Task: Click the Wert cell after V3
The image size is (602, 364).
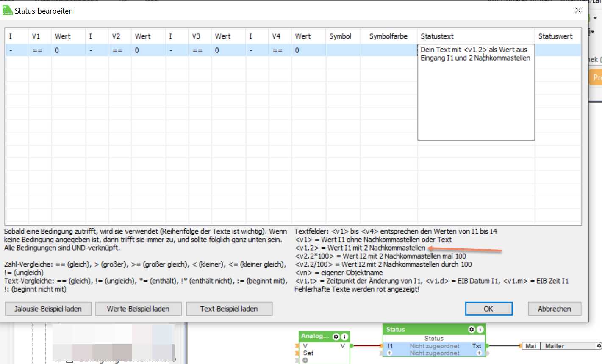Action: [x=229, y=50]
